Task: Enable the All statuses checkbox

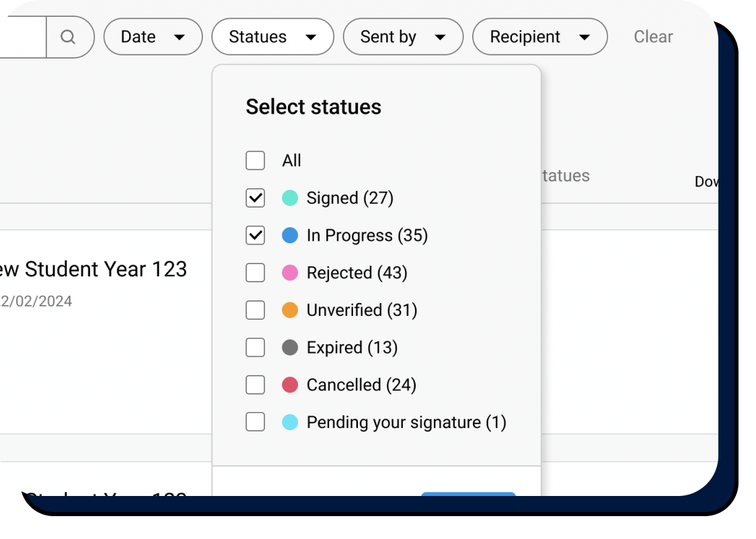Action: click(255, 161)
